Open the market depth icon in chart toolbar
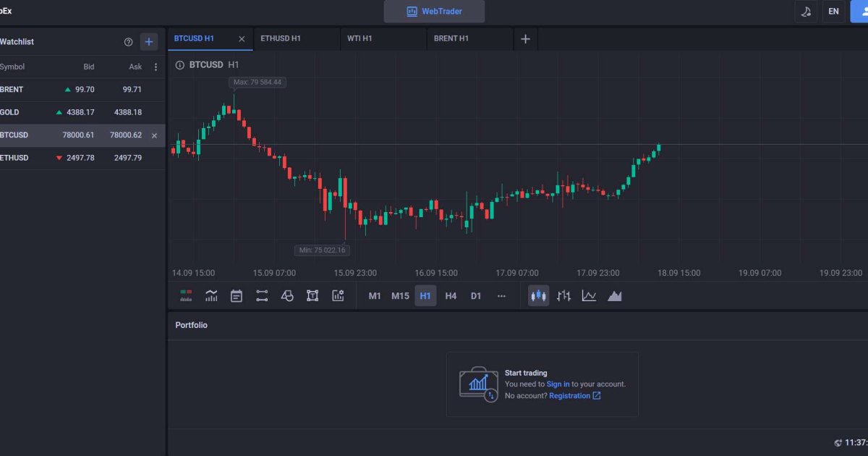868x456 pixels. [186, 295]
